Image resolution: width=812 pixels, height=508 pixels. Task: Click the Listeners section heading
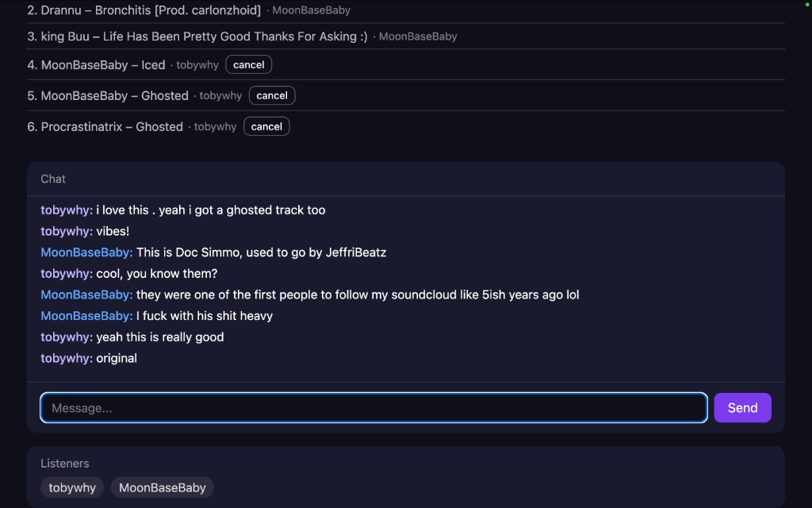tap(65, 464)
